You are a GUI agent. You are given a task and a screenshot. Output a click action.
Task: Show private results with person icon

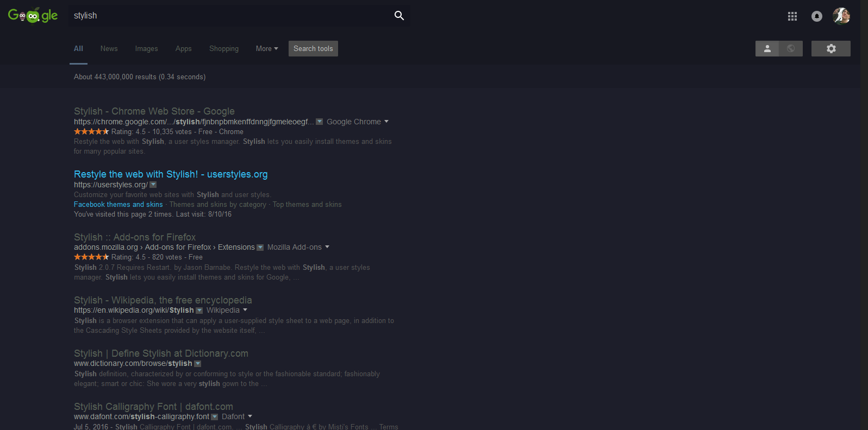click(767, 48)
